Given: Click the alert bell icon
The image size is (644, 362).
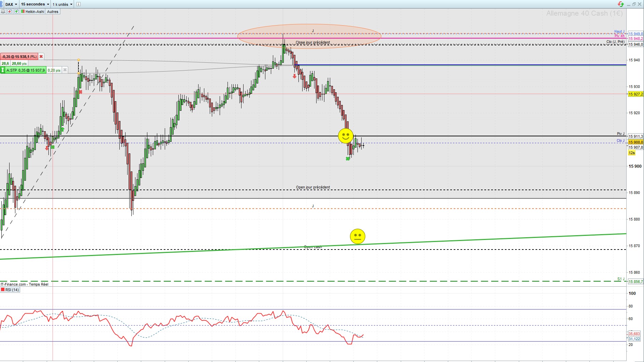Looking at the screenshot, I should [3, 11].
